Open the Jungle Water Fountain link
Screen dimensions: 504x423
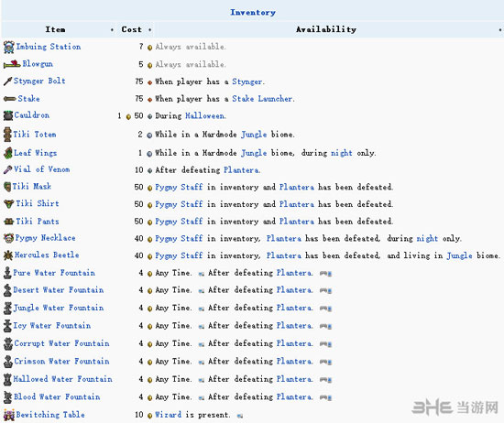pyautogui.click(x=59, y=308)
